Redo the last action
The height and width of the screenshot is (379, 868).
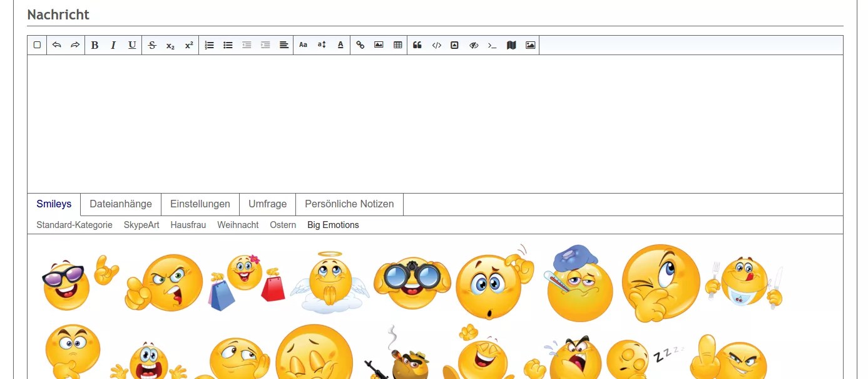[75, 45]
